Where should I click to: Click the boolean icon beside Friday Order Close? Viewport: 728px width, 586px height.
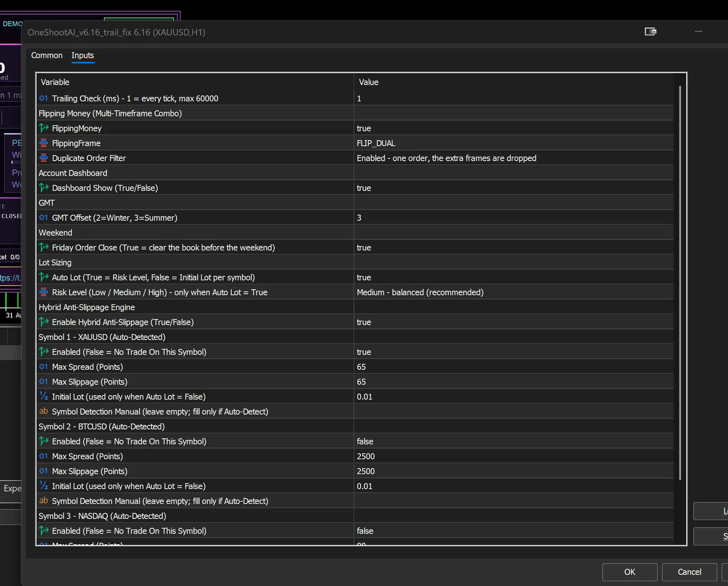pos(44,247)
